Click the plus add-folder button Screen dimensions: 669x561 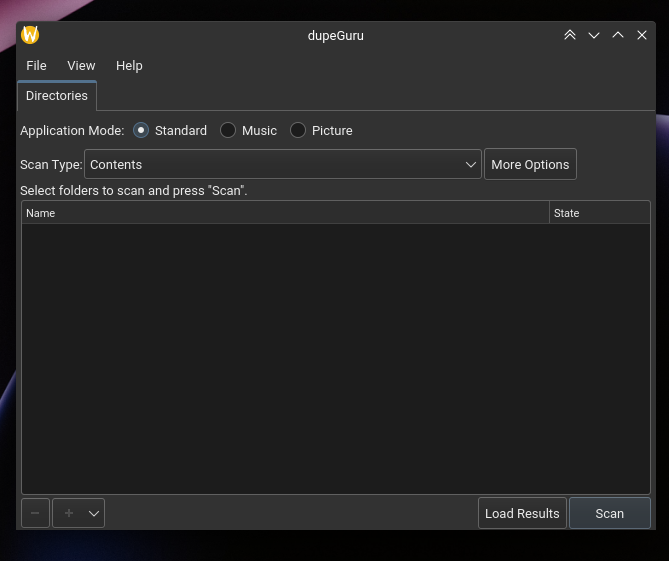point(69,513)
